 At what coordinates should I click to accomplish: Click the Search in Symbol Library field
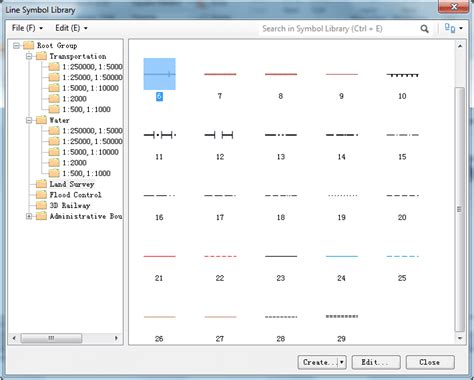click(338, 29)
